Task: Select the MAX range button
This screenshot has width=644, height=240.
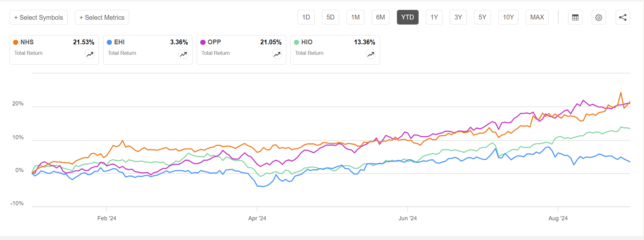Action: click(537, 17)
